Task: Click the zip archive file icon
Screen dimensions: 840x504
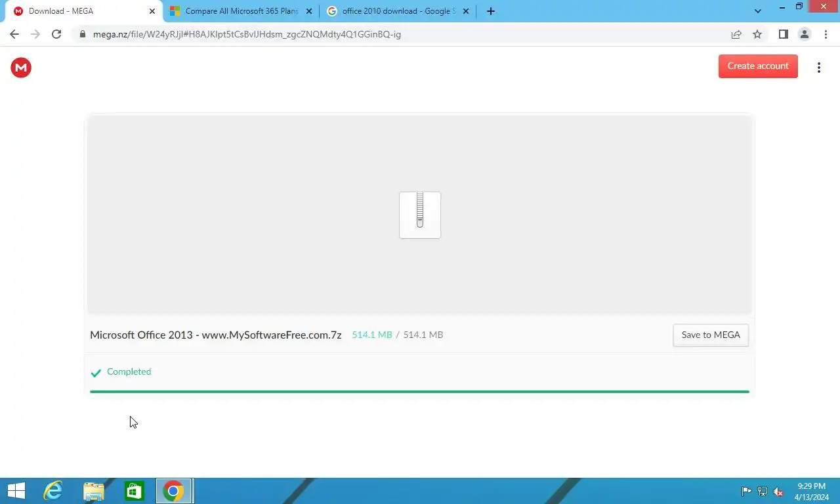Action: click(x=420, y=215)
